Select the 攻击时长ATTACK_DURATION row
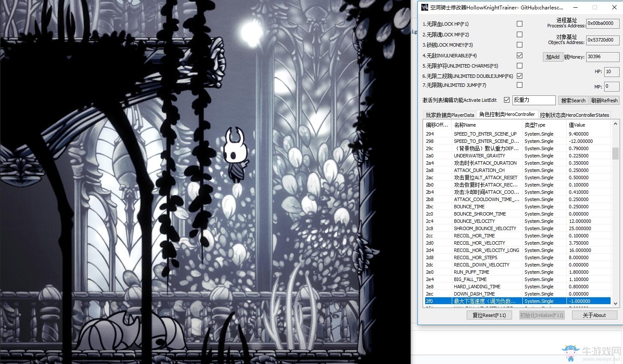The height and width of the screenshot is (364, 623). pyautogui.click(x=517, y=163)
